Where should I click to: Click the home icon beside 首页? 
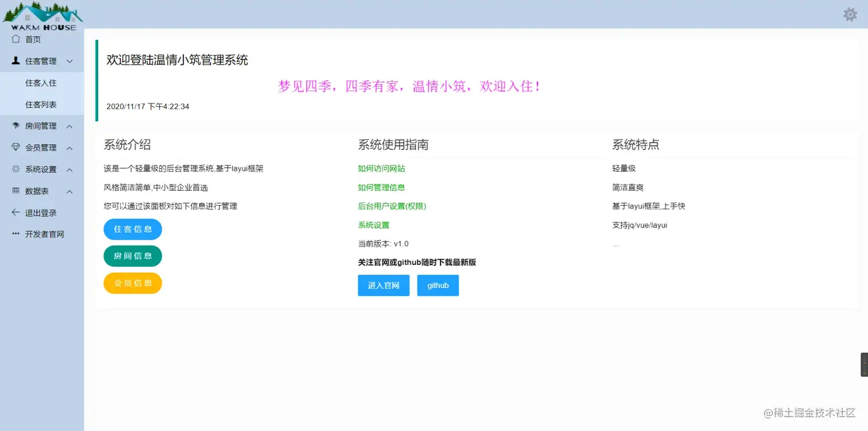[x=15, y=39]
